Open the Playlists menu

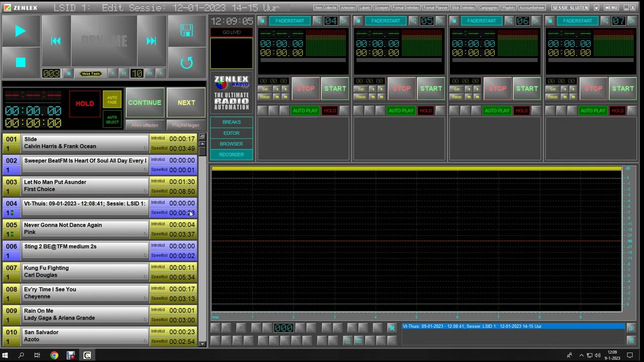click(509, 8)
